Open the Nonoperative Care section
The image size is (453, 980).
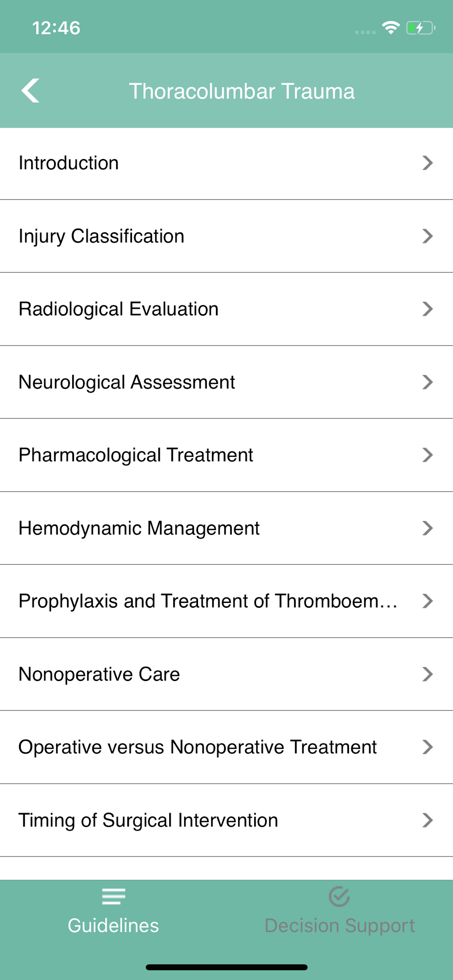(99, 674)
